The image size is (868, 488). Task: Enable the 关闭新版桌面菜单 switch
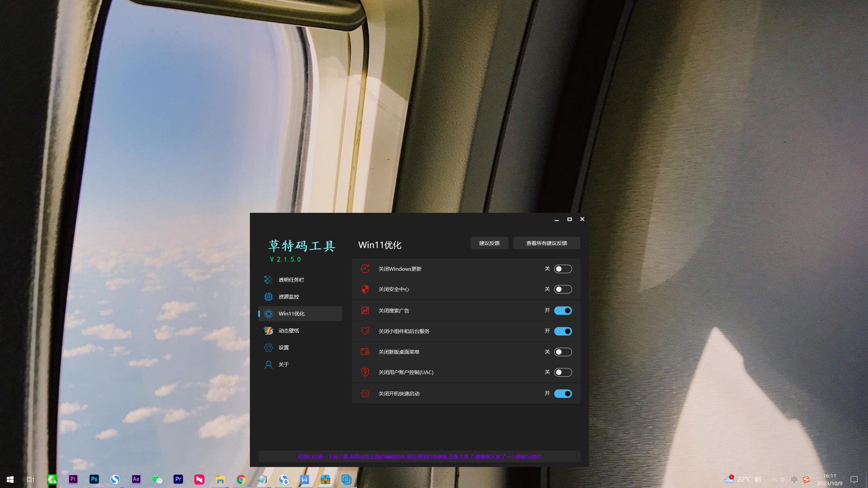[563, 352]
